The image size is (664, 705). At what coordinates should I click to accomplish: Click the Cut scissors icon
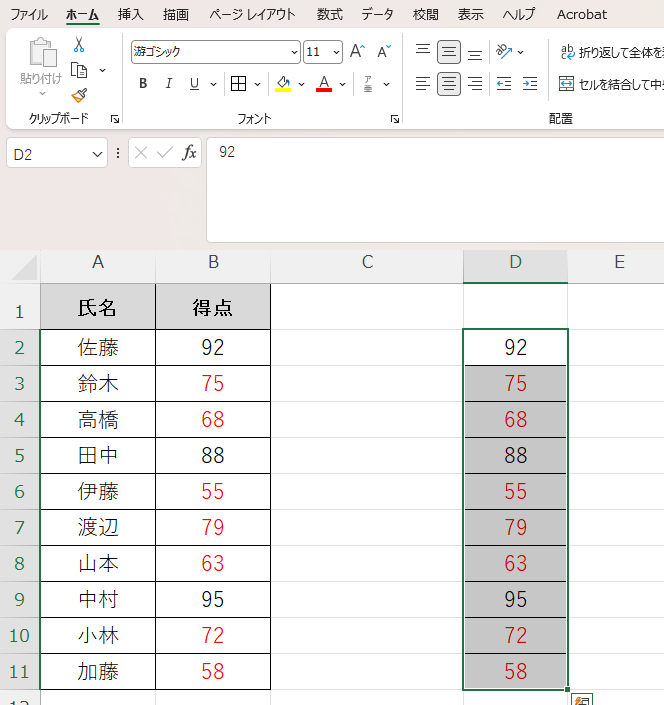79,45
